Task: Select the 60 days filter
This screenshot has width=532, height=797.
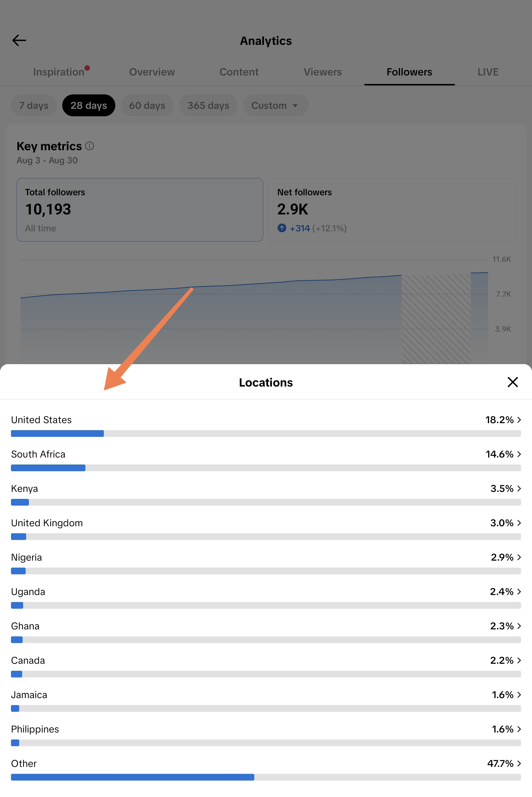Action: [147, 106]
